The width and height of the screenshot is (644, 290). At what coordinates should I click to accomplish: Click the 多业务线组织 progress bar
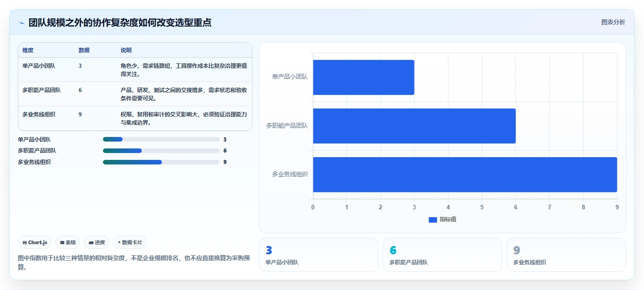coord(161,162)
